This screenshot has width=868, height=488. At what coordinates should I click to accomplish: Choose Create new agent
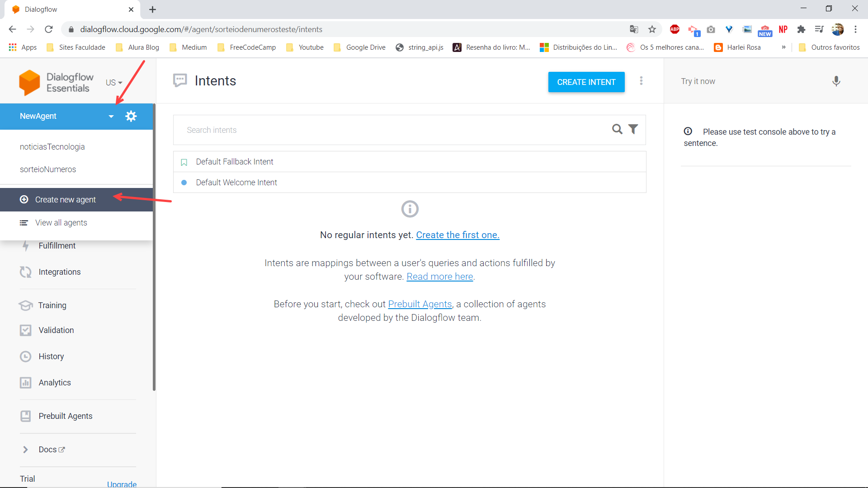[76, 200]
